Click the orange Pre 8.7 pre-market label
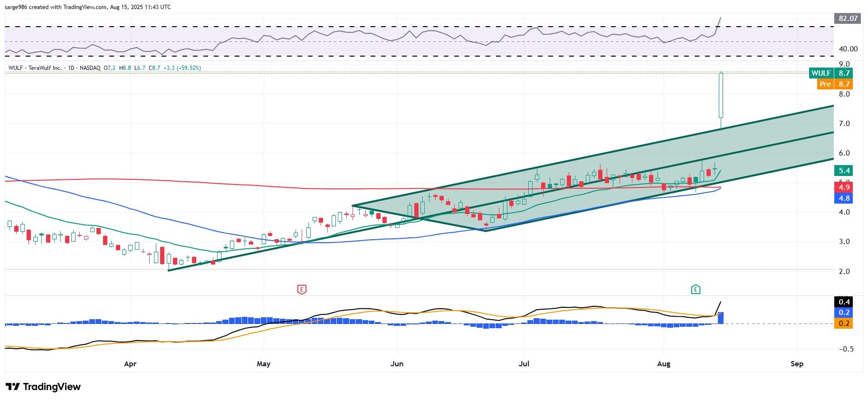868x401 pixels. click(x=835, y=84)
